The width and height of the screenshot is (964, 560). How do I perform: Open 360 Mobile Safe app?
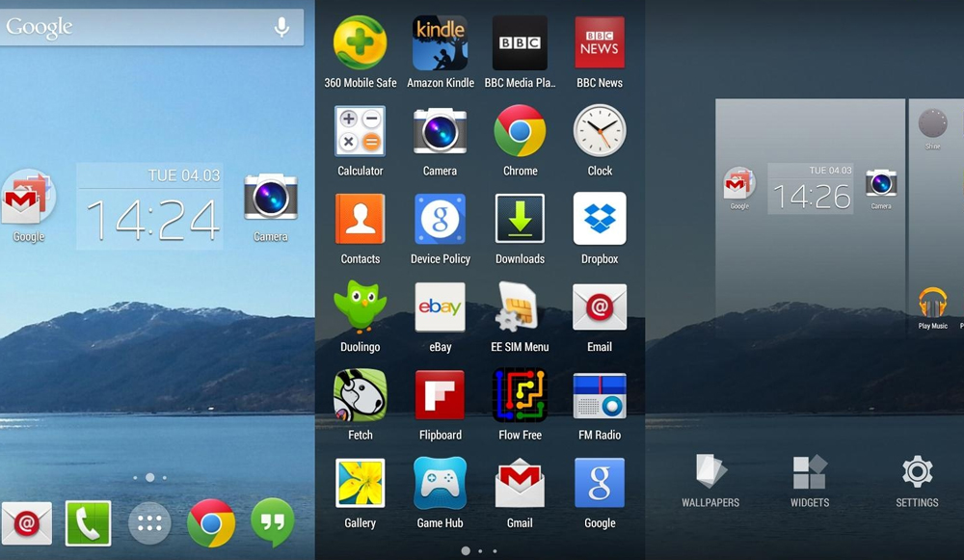tap(361, 43)
